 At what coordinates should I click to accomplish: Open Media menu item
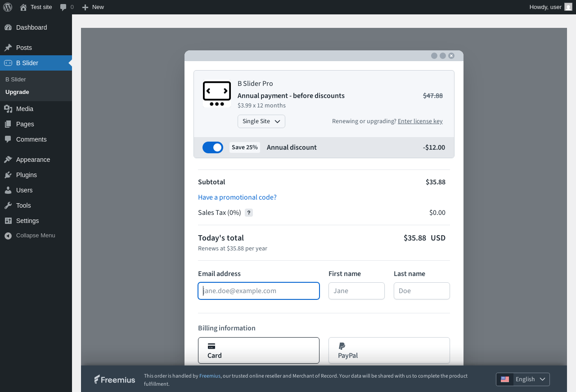click(x=36, y=109)
